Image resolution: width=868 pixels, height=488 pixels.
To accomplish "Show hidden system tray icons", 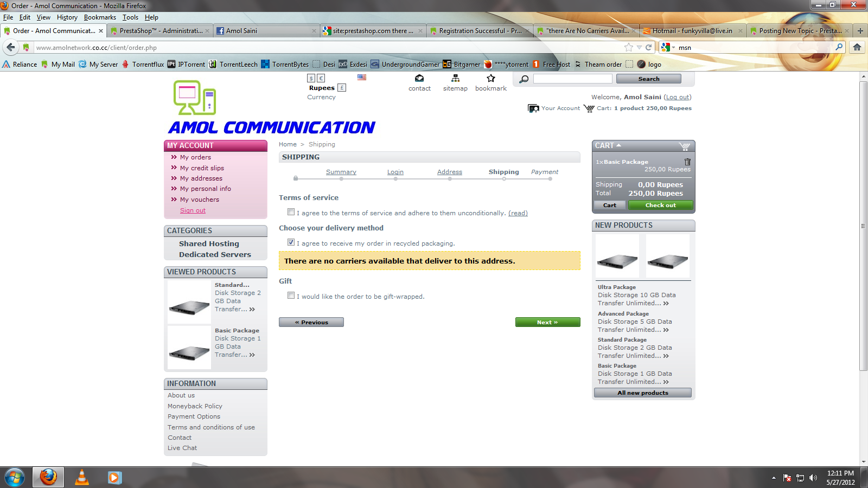I will pos(774,478).
